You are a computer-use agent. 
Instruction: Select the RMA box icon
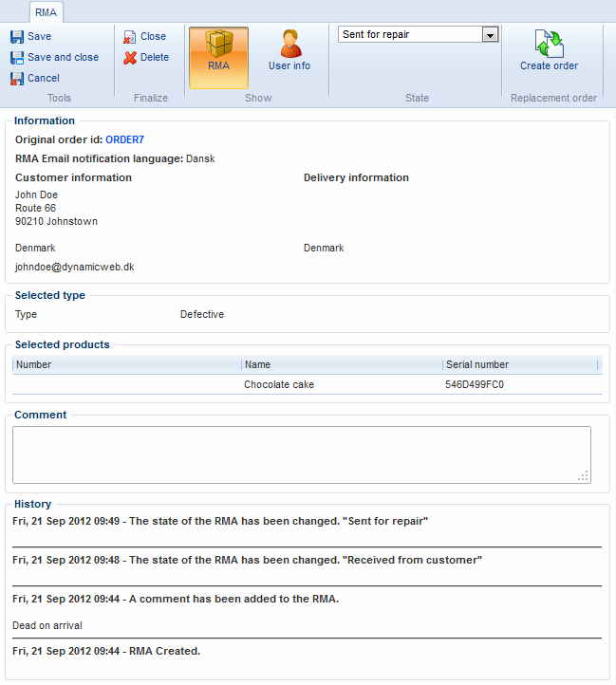coord(219,45)
